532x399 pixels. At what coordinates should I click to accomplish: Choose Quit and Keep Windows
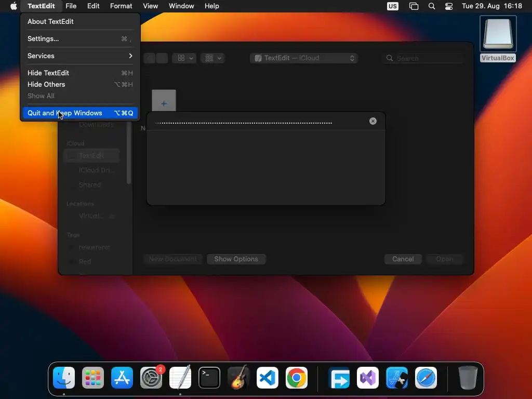coord(80,113)
